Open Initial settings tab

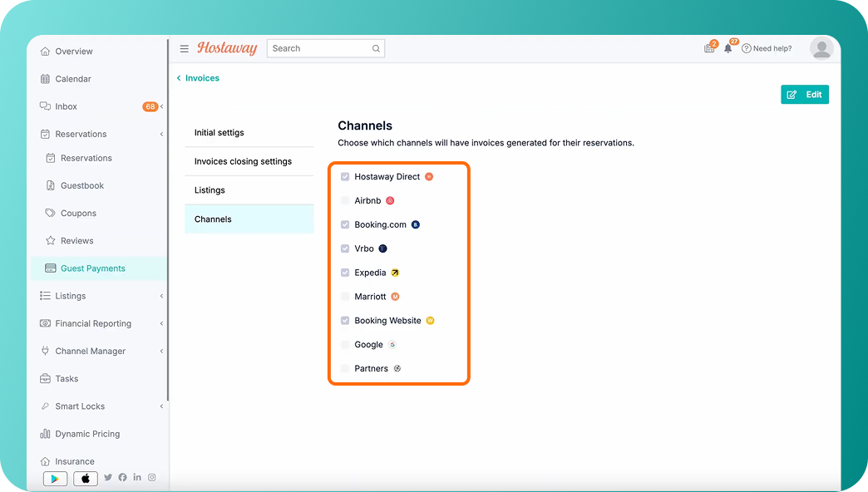(249, 133)
